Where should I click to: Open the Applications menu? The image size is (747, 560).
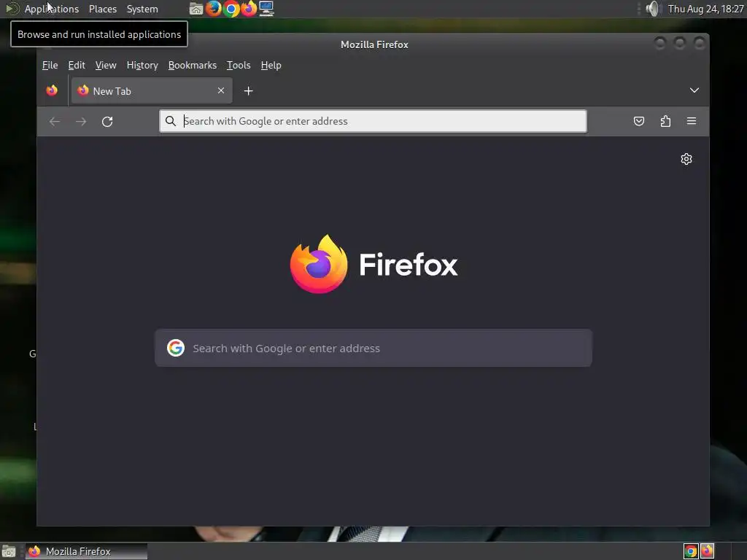(52, 9)
